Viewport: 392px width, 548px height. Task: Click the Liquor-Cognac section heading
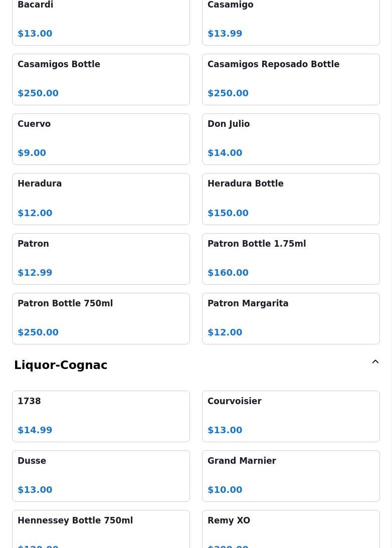pos(61,365)
